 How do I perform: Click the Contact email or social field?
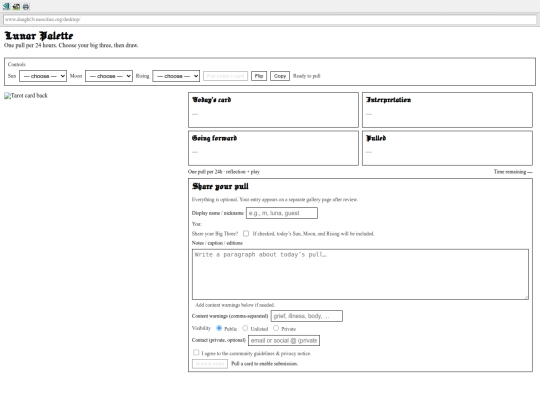(284, 340)
